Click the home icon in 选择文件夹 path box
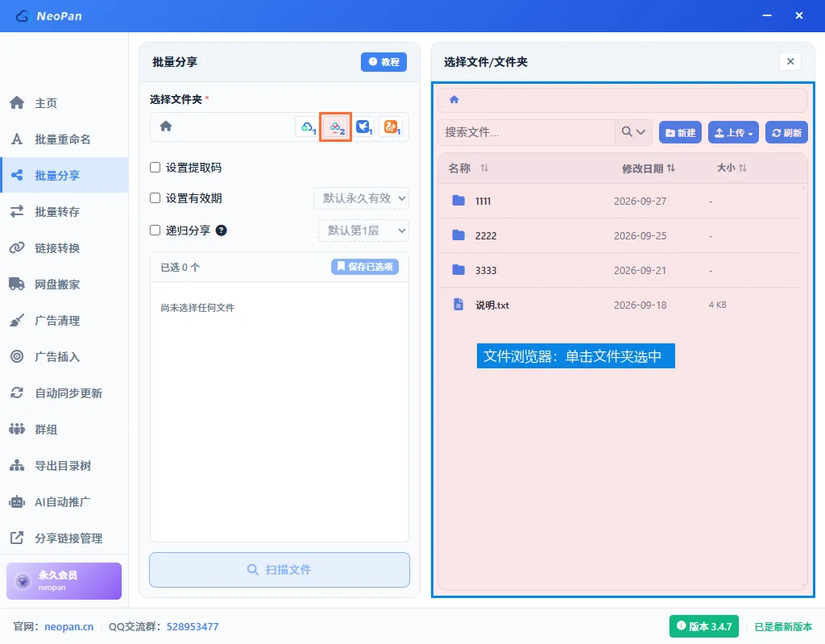 pyautogui.click(x=166, y=127)
